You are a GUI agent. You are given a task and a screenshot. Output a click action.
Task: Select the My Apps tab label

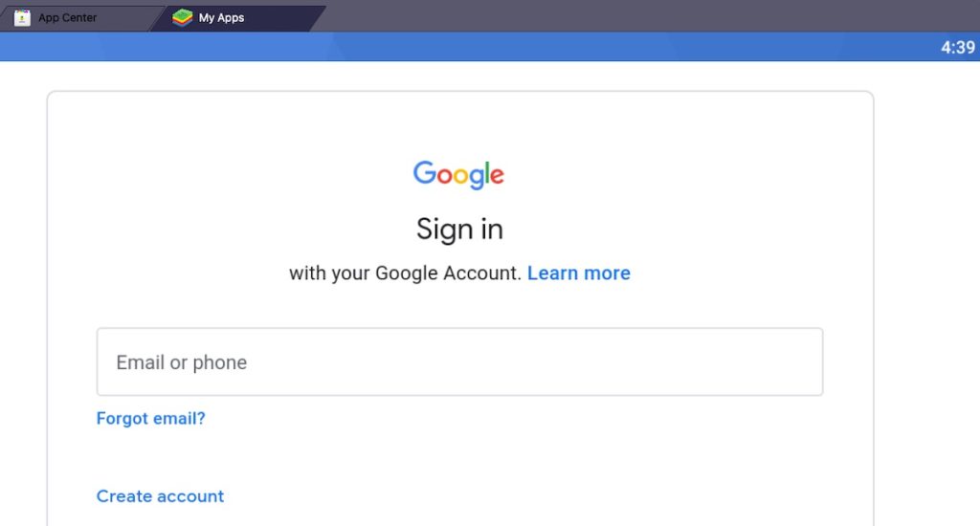click(221, 17)
